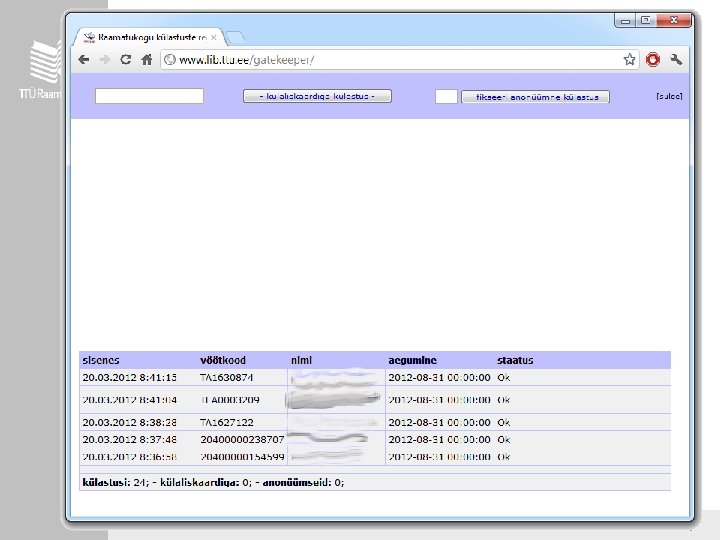Open a new browser tab
Viewport: 720px width, 540px height.
click(235, 37)
